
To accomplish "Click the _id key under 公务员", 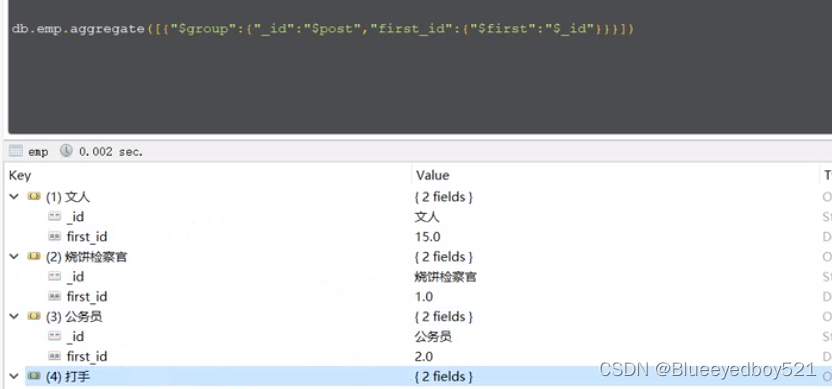I will [x=75, y=337].
